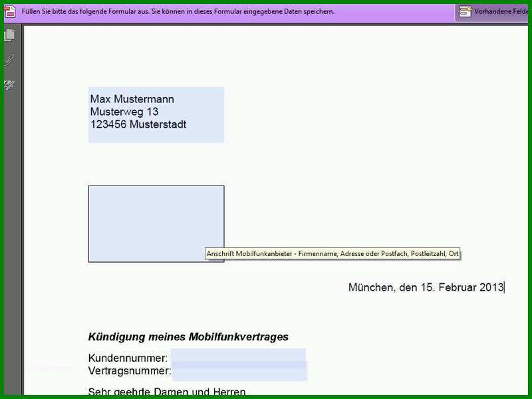
Task: Click the Vertragsnummer input field
Action: (239, 371)
